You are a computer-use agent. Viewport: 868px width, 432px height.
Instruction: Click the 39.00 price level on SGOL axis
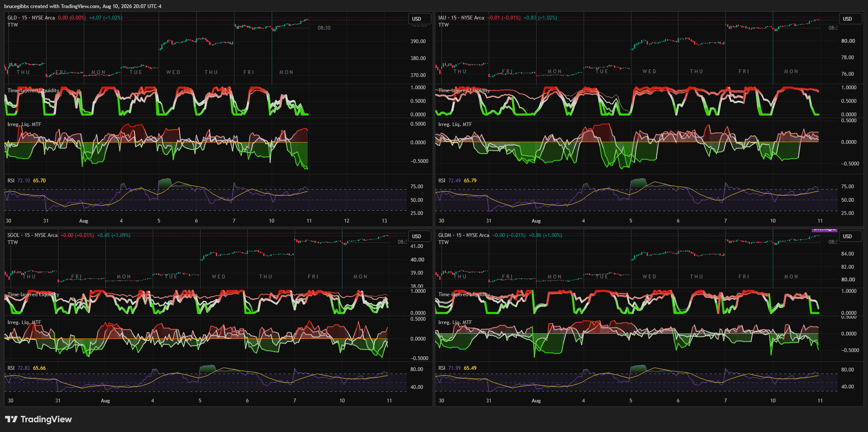[x=417, y=273]
